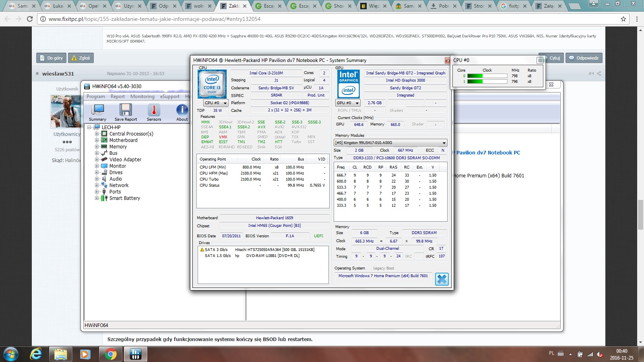Image resolution: width=644 pixels, height=362 pixels.
Task: Switch to the 'Show' Google tab
Action: 339,6
